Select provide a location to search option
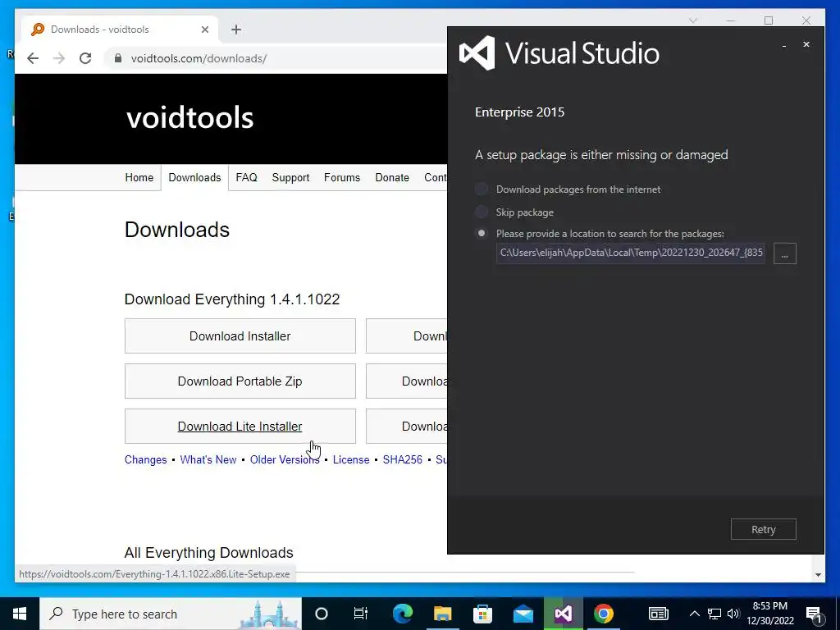Screen dimensions: 840x630 (x=482, y=234)
